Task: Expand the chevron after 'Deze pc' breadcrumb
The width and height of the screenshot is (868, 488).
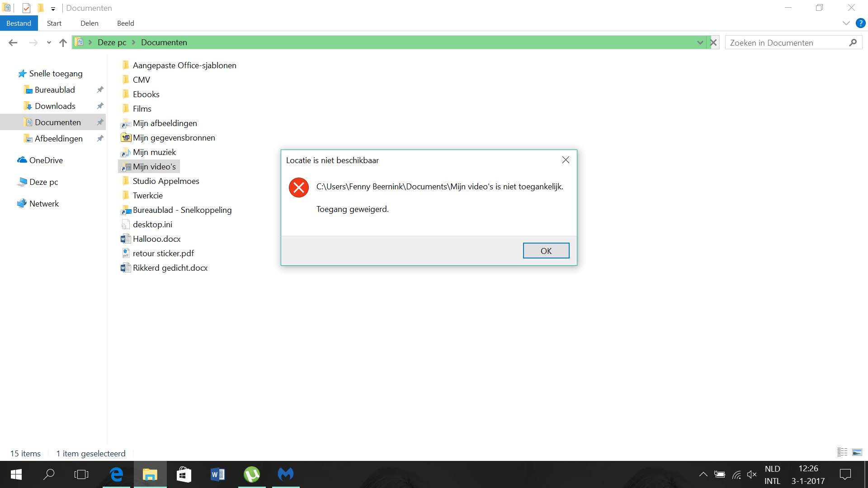Action: (134, 42)
